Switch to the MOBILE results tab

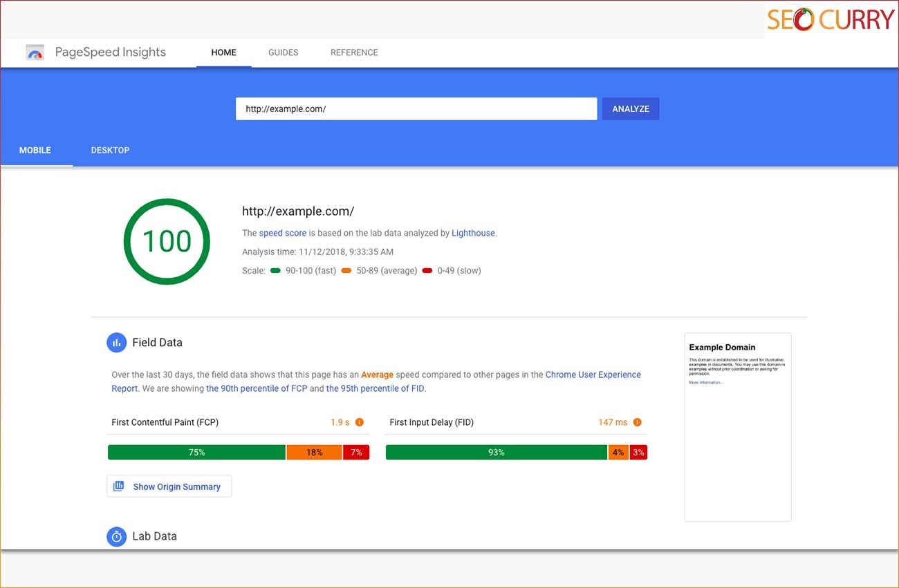35,150
